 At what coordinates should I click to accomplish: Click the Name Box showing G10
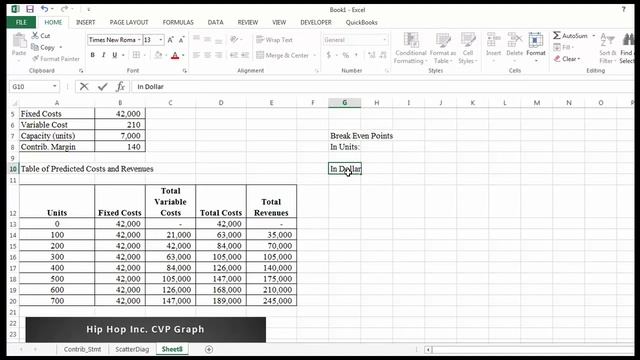34,87
